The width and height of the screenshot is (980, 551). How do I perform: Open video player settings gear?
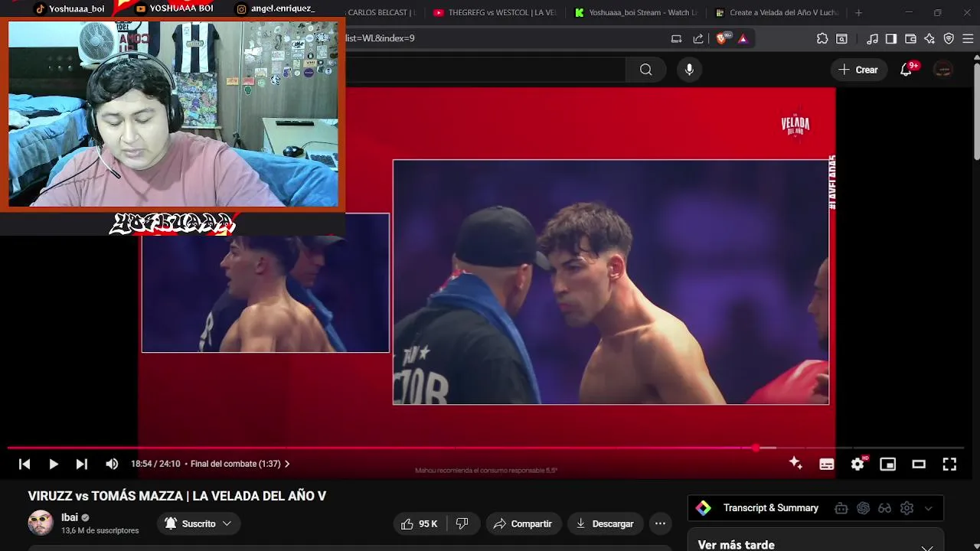tap(857, 464)
